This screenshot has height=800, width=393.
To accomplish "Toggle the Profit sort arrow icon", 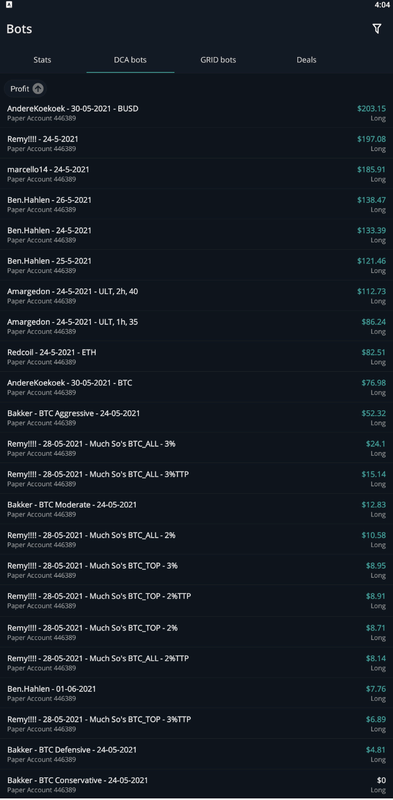I will pyautogui.click(x=38, y=89).
